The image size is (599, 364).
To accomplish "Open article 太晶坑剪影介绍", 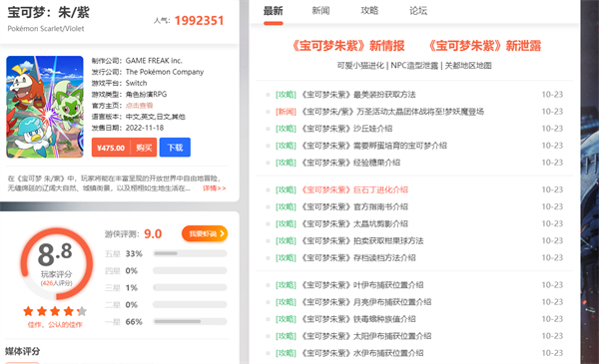I will tap(354, 223).
